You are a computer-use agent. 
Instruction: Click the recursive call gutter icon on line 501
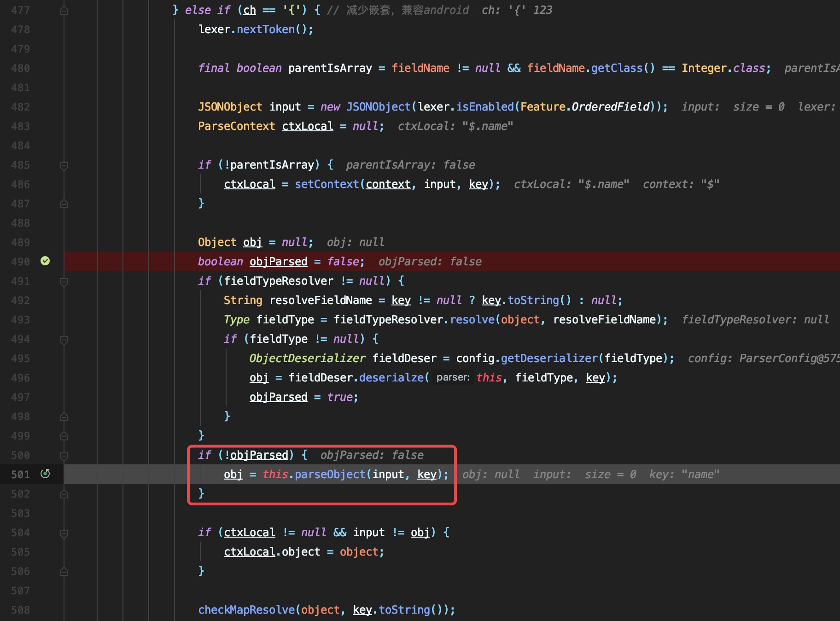coord(45,474)
